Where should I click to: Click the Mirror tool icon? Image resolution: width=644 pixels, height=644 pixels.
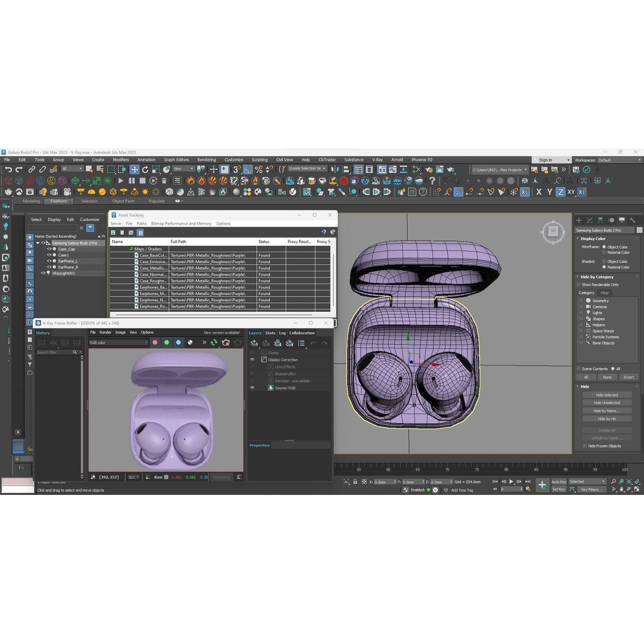(335, 169)
